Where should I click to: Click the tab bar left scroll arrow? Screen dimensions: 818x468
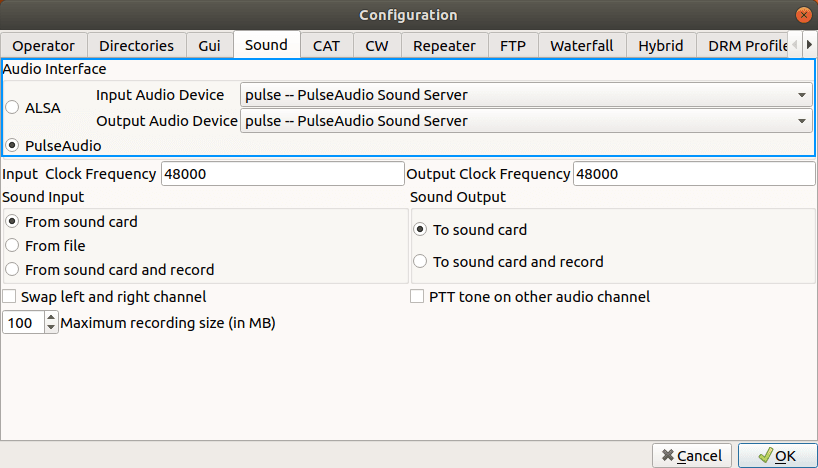(x=795, y=45)
